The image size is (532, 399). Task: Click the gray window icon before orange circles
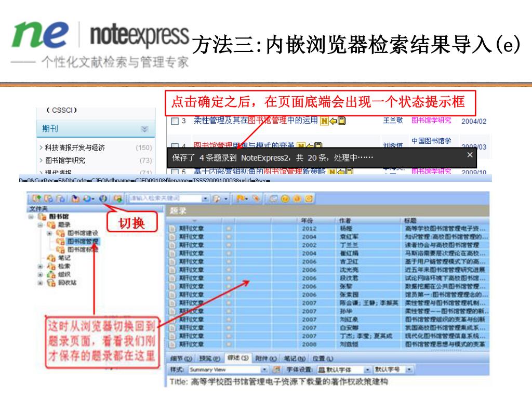[273, 198]
